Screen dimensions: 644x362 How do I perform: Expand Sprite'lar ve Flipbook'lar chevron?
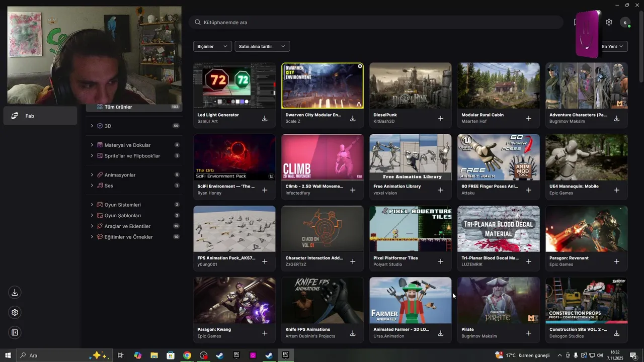click(x=92, y=156)
